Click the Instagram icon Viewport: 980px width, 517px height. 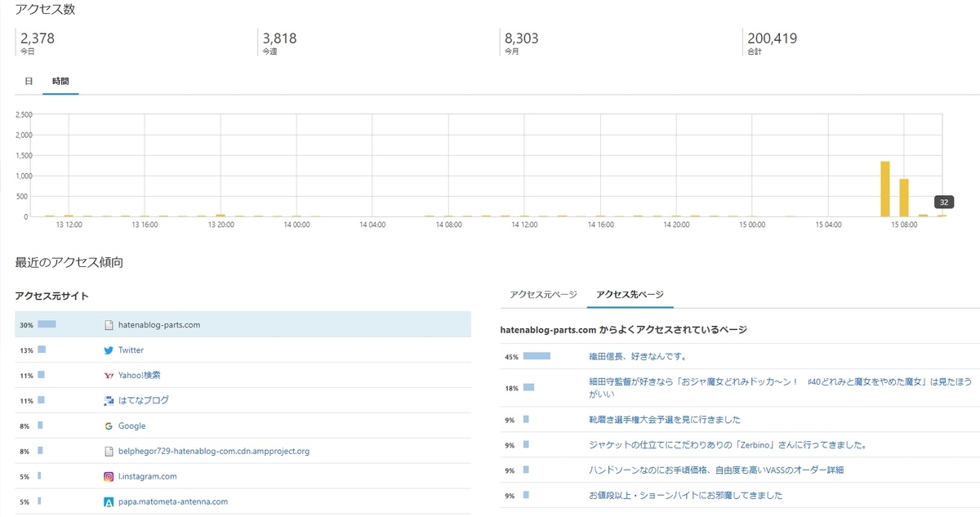pos(109,477)
